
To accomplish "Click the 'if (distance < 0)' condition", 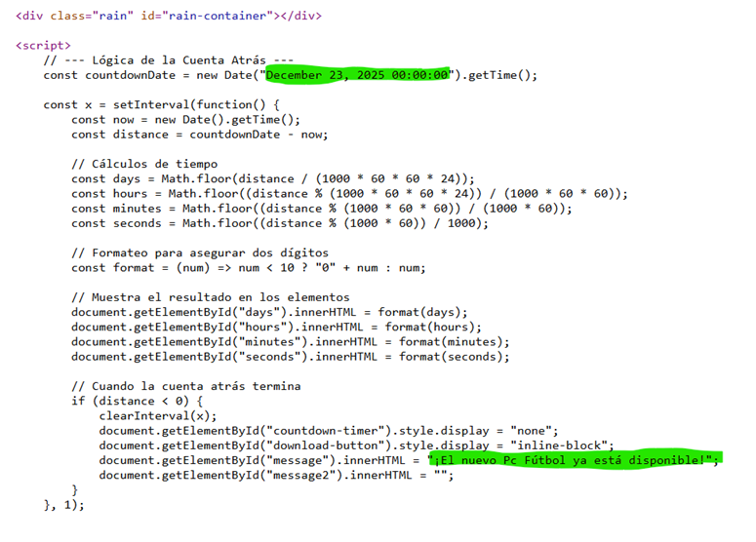I will click(137, 401).
